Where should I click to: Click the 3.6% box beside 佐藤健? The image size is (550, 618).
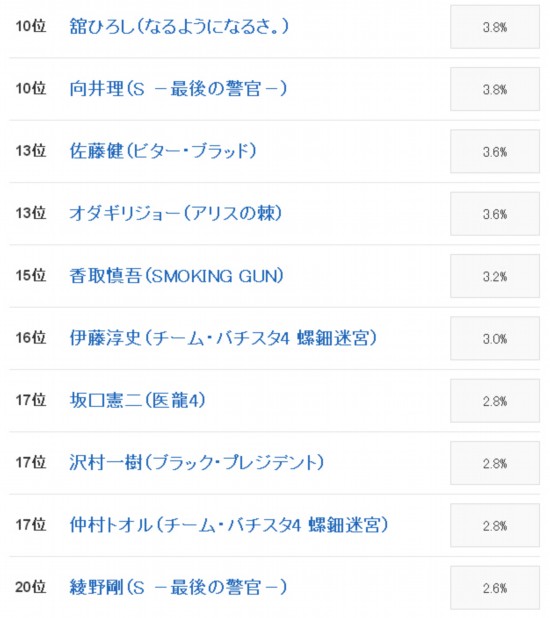coord(495,151)
